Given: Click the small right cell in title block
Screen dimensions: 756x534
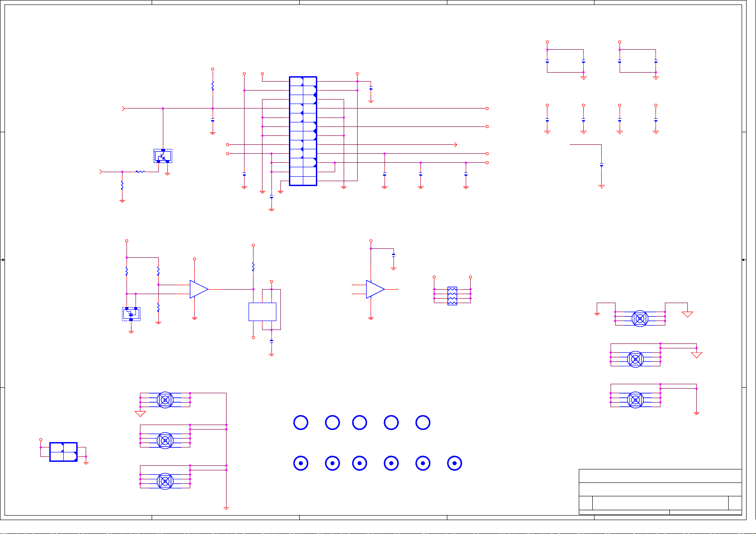Looking at the screenshot, I should 735,503.
